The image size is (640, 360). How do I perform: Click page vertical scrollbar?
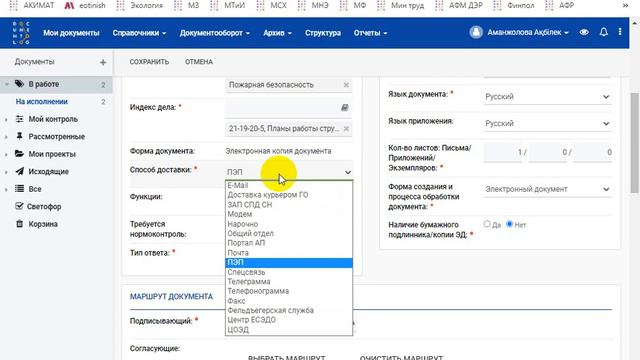point(635,143)
